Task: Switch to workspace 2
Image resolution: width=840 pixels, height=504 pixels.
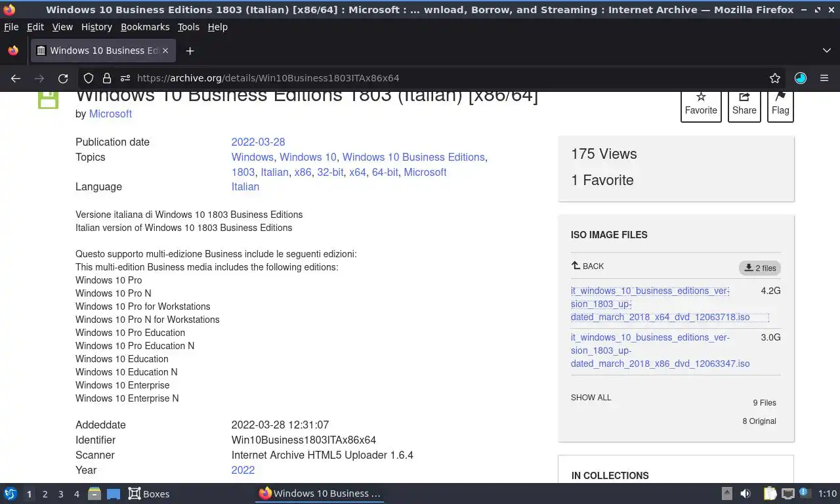Action: click(x=45, y=493)
